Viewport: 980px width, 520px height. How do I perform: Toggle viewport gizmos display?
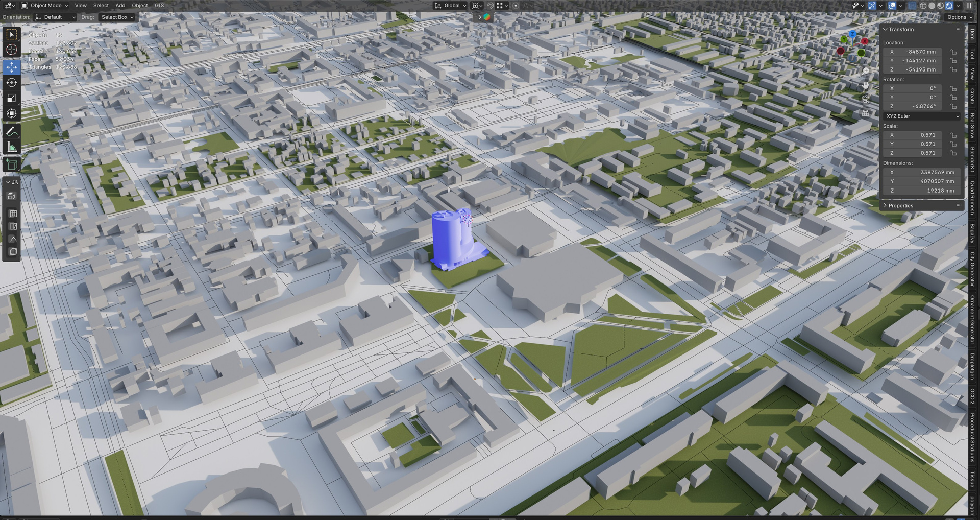872,6
